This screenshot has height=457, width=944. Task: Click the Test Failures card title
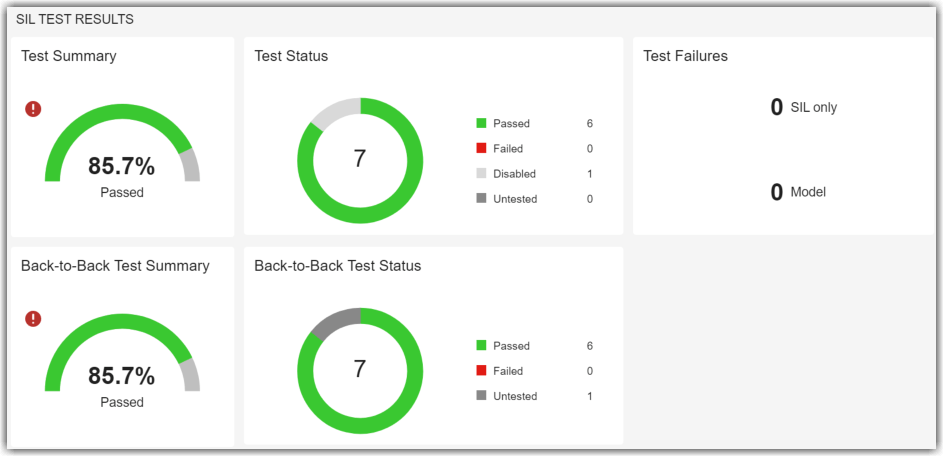pos(685,56)
